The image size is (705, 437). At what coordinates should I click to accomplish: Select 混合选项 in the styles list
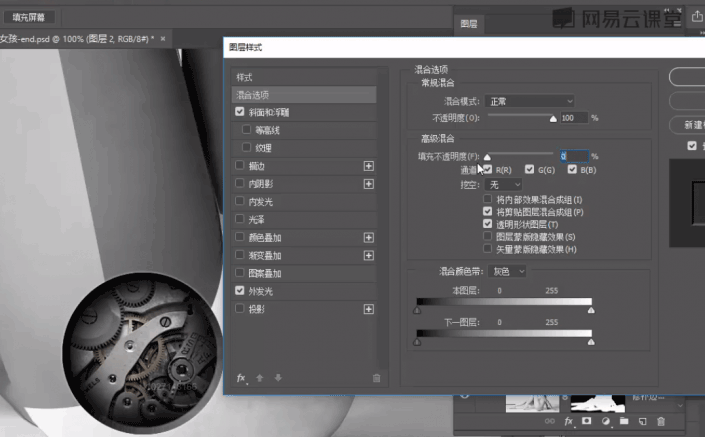(x=304, y=95)
